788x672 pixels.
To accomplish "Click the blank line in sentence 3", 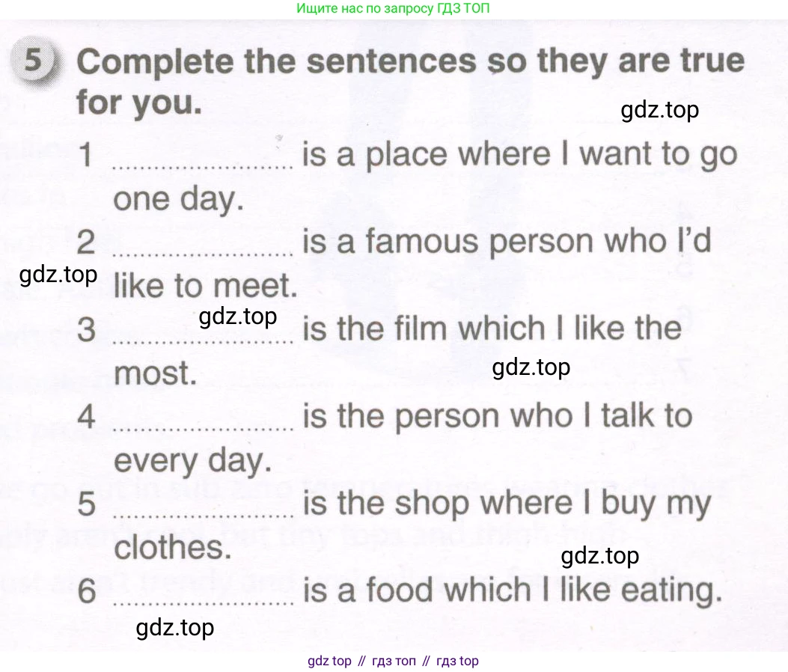I will click(203, 341).
